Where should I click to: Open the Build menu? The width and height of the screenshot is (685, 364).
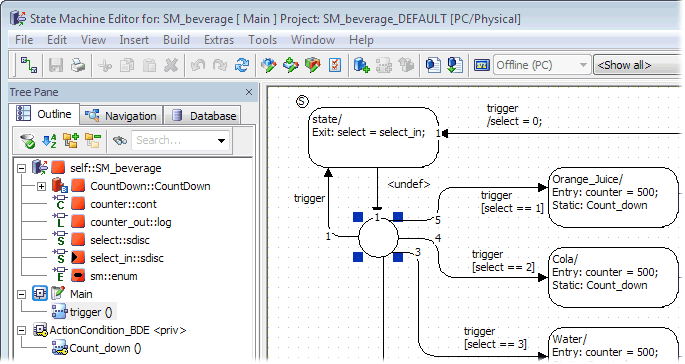click(x=176, y=40)
